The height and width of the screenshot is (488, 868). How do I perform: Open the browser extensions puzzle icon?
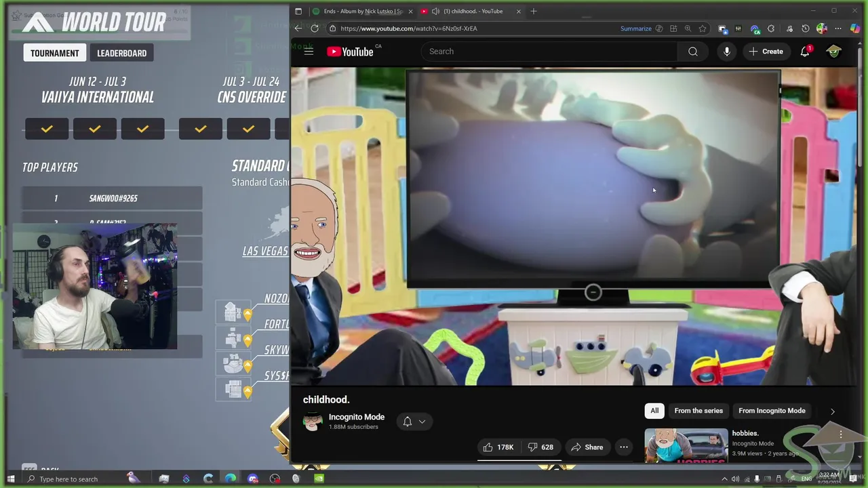pyautogui.click(x=771, y=28)
